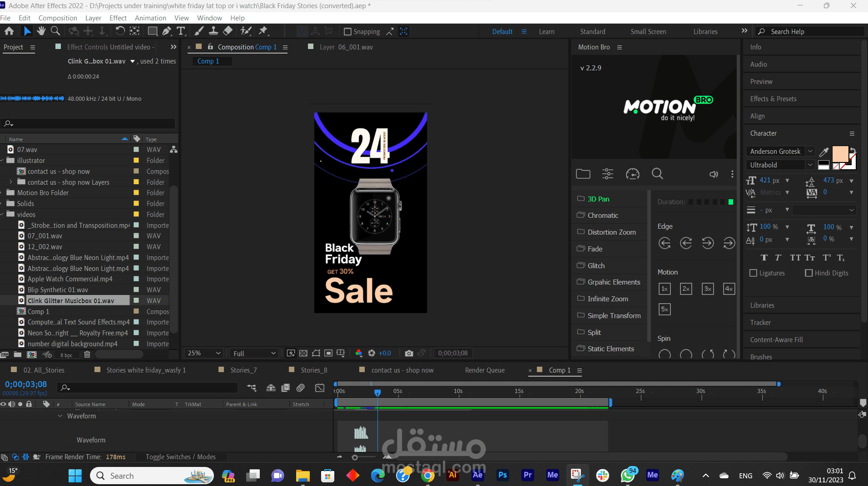Open the Composition menu
Image resolution: width=868 pixels, height=486 pixels.
[x=58, y=18]
